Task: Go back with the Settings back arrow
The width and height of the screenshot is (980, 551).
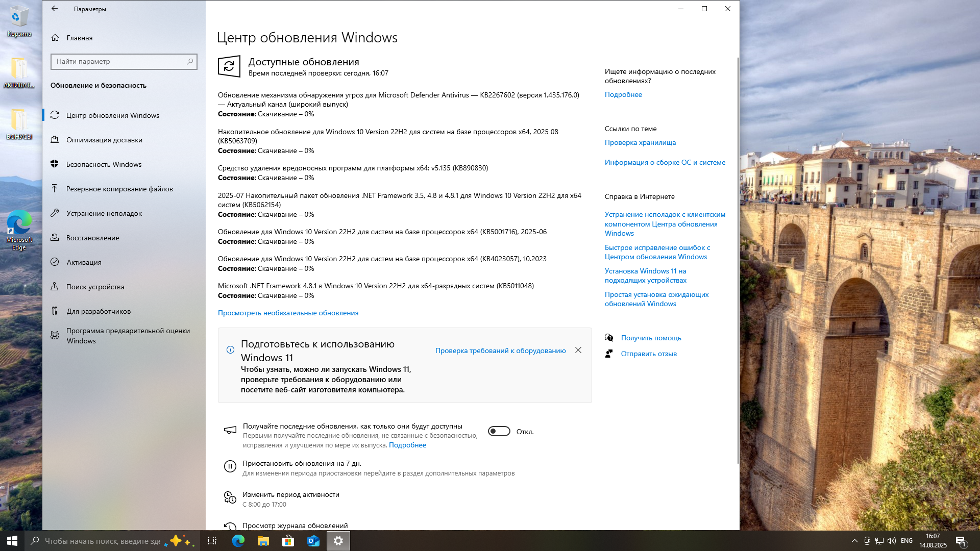Action: point(55,9)
